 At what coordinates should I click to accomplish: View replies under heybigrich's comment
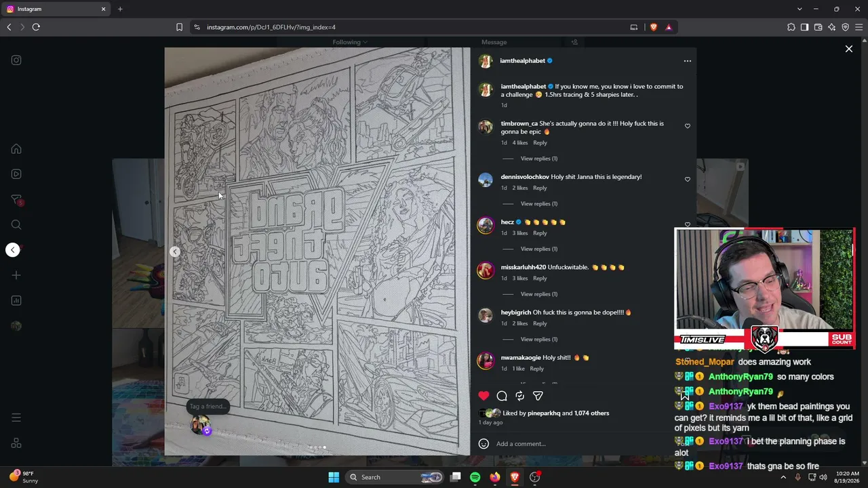pos(539,340)
